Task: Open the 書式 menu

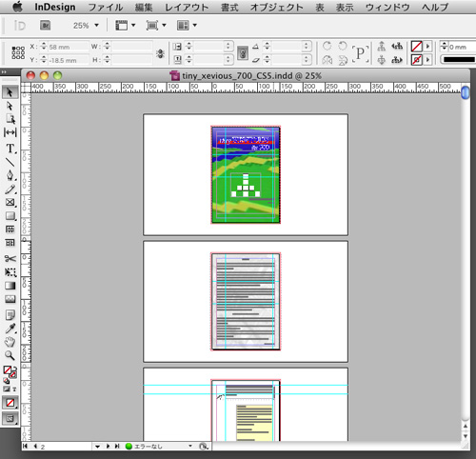Action: click(229, 7)
